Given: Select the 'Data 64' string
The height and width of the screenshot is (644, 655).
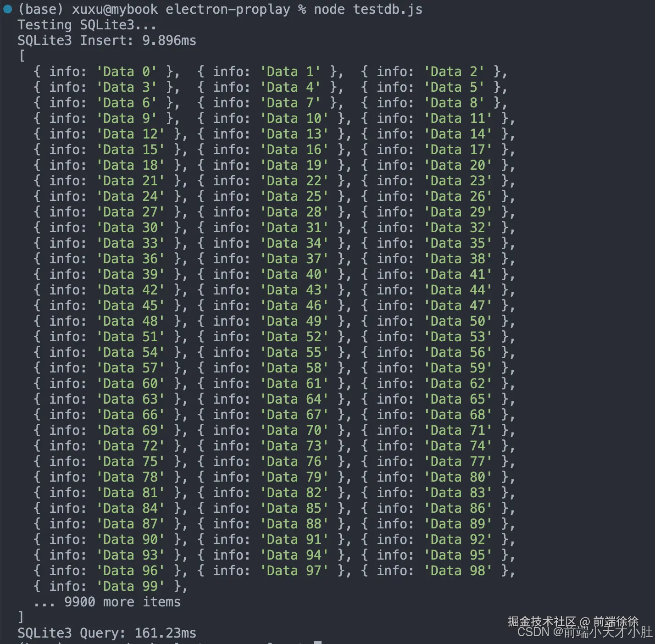Looking at the screenshot, I should (294, 399).
